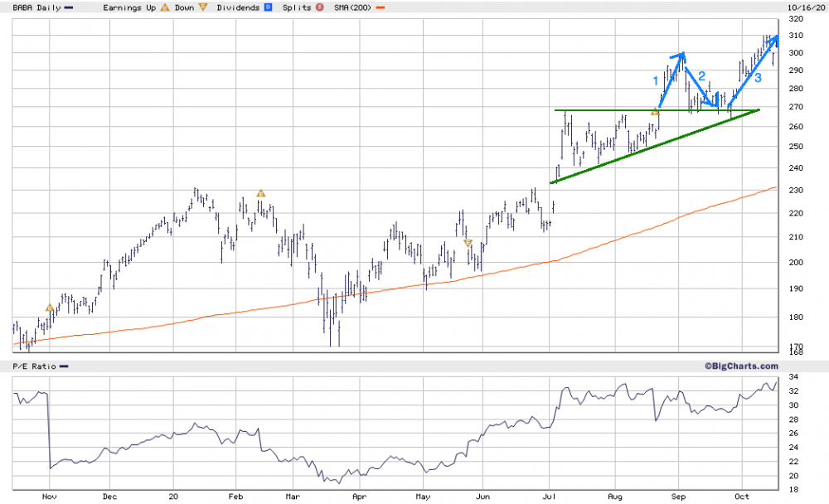Image resolution: width=829 pixels, height=504 pixels.
Task: Click the 310 price axis label
Action: 796,36
